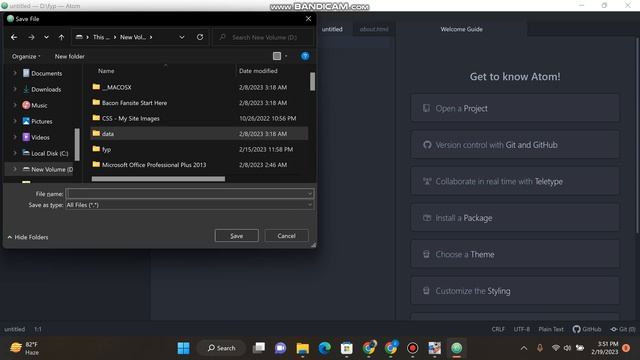Image resolution: width=640 pixels, height=360 pixels.
Task: Refresh the folder listing
Action: point(200,37)
